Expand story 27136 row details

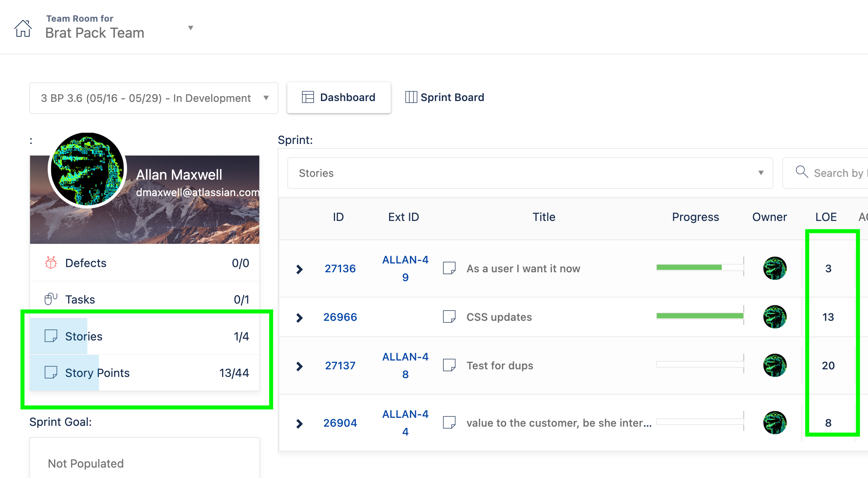point(299,269)
